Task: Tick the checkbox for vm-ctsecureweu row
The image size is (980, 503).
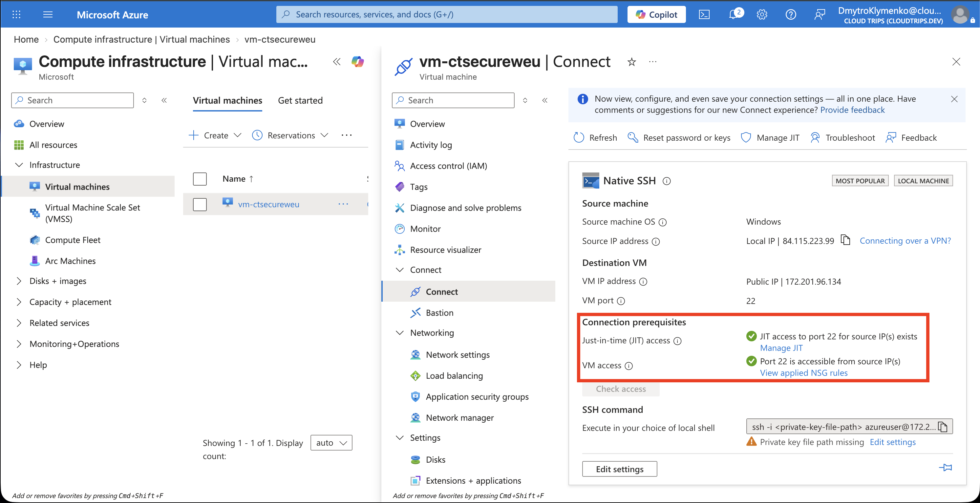Action: (x=200, y=204)
